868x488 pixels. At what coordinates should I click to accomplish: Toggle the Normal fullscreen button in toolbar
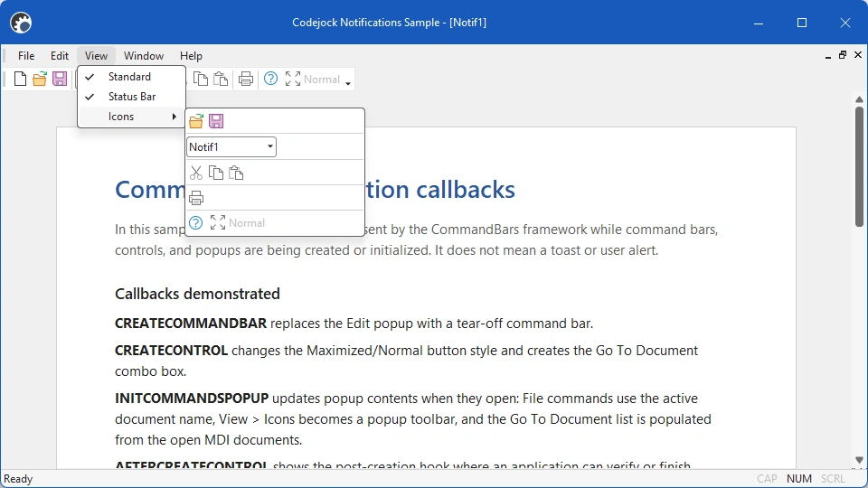tap(312, 80)
